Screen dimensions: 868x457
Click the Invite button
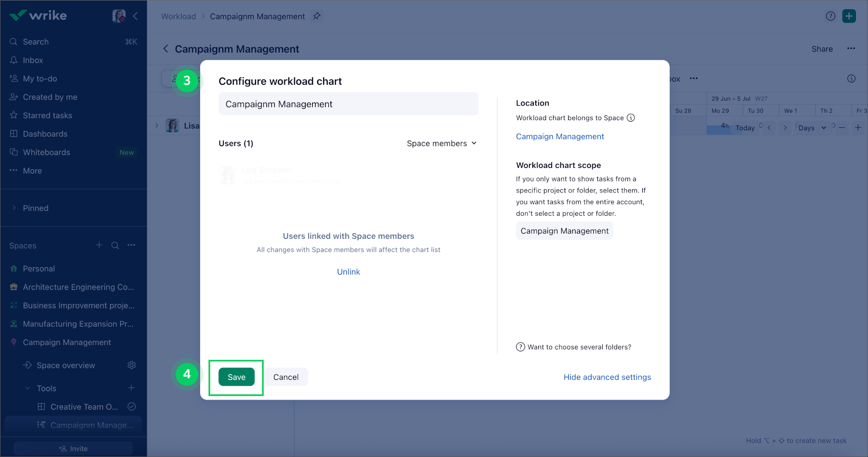[x=73, y=449]
